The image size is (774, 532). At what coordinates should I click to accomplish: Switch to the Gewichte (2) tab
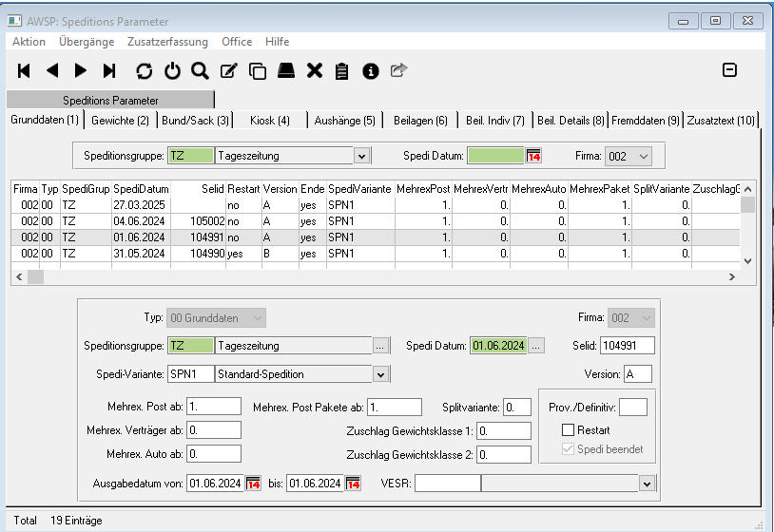(120, 120)
